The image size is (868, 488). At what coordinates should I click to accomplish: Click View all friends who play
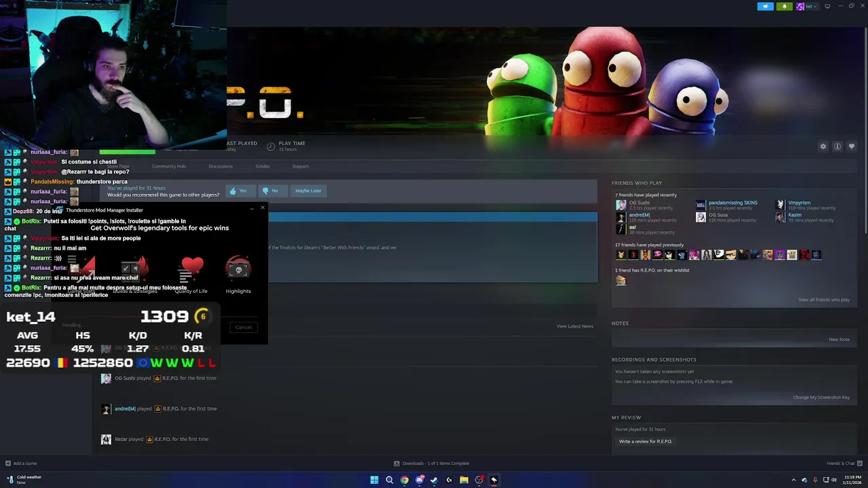824,300
